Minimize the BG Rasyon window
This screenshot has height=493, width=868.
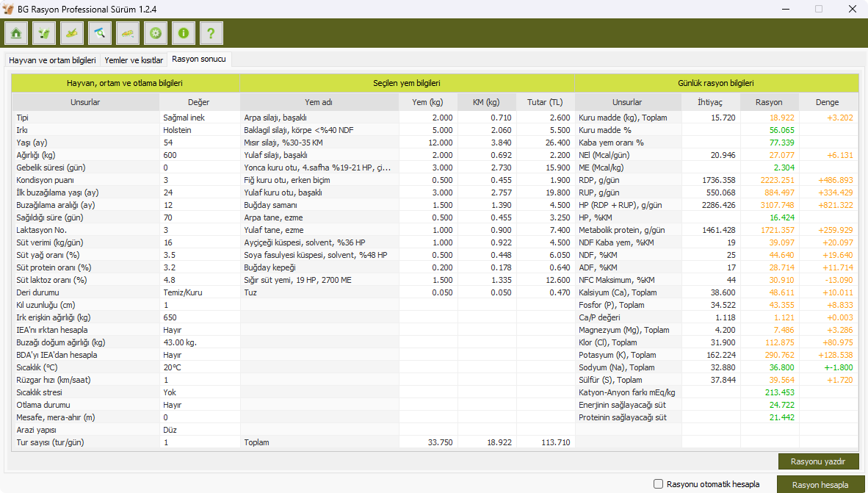[x=786, y=9]
